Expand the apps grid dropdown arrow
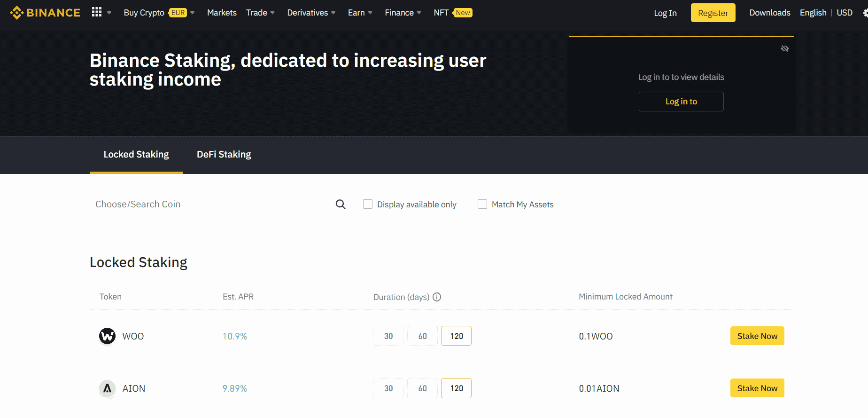The width and height of the screenshot is (868, 418). 109,13
